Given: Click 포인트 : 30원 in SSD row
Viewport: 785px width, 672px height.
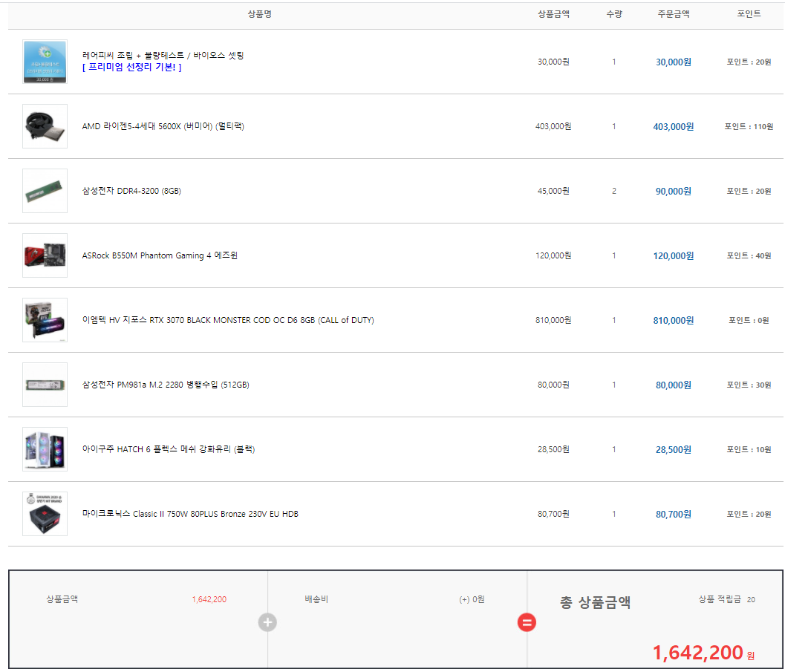Looking at the screenshot, I should click(749, 385).
